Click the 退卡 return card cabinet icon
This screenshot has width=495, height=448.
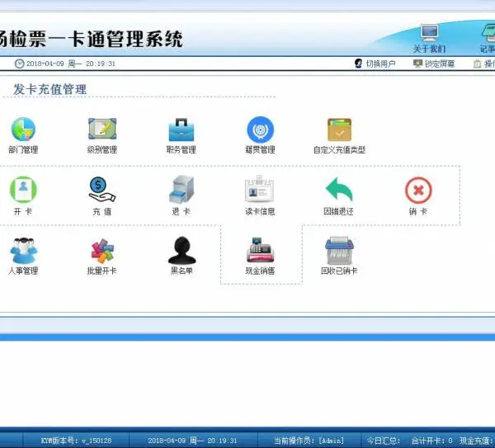181,190
